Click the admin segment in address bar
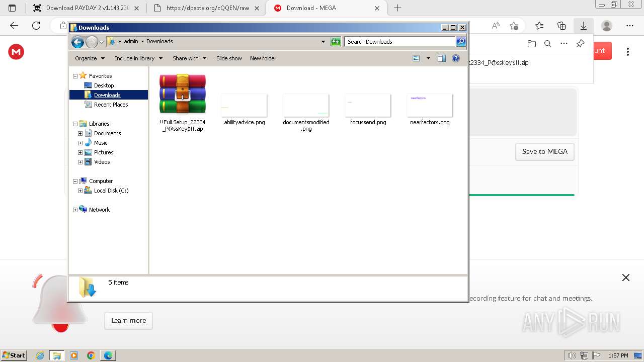The image size is (644, 362). point(131,41)
